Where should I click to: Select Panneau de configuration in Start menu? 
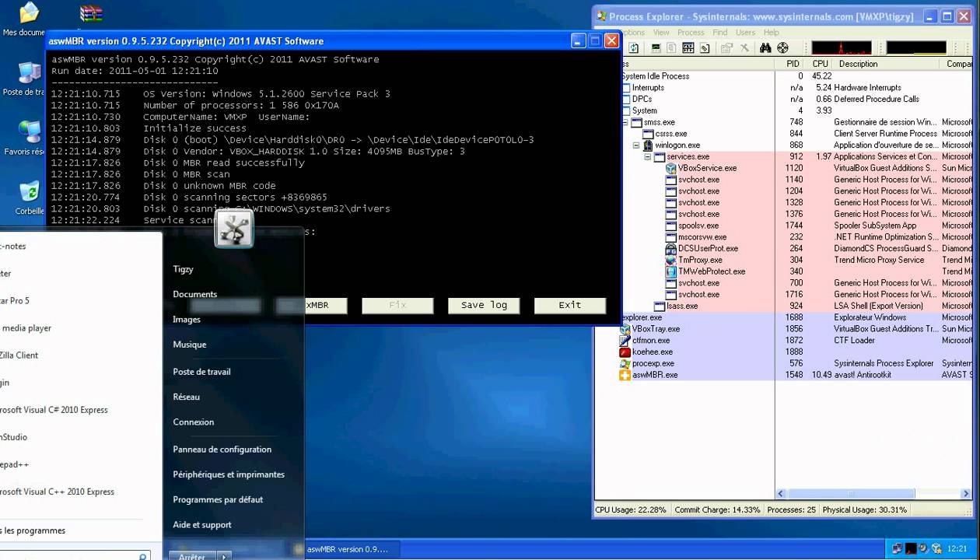[x=222, y=450]
